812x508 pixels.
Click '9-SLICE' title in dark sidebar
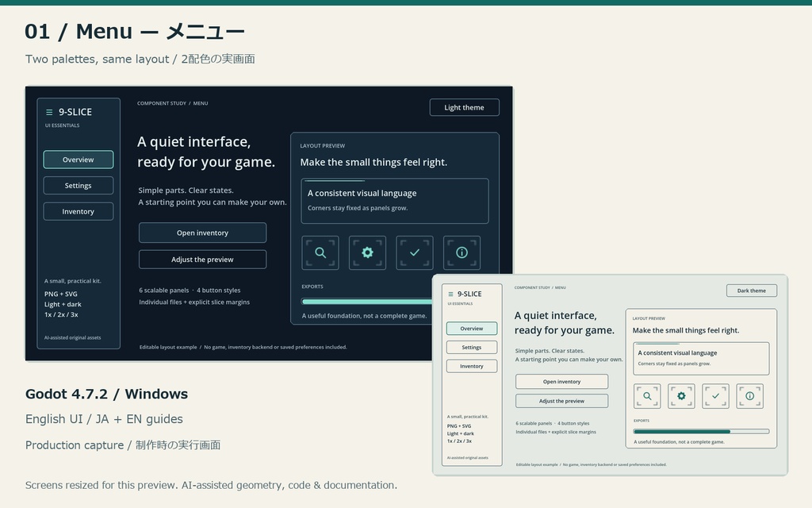point(75,112)
